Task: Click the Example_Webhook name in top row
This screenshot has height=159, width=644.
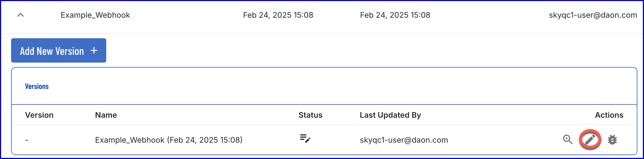Action: pos(95,15)
